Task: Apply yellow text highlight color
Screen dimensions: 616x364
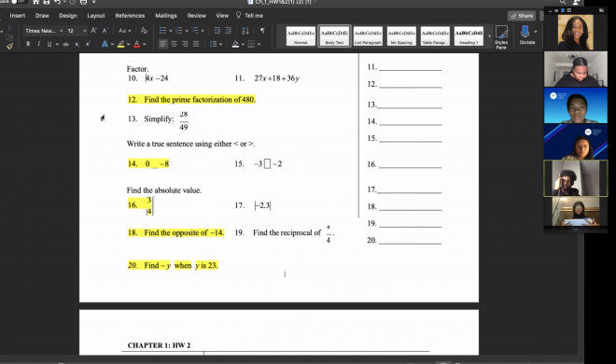Action: 121,44
